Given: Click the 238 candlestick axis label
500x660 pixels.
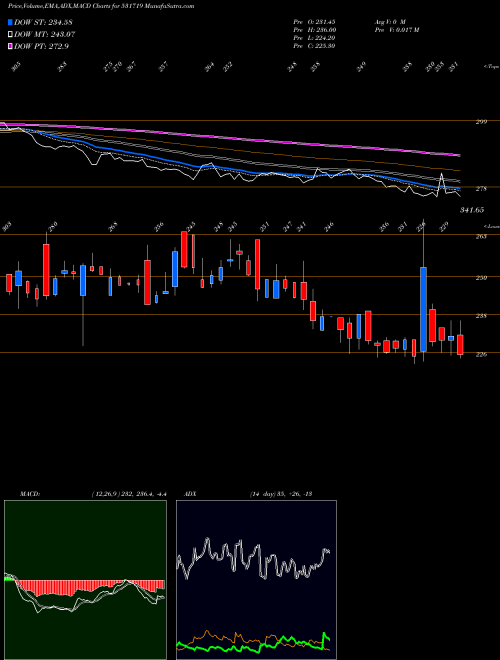Looking at the screenshot, I should [x=481, y=316].
